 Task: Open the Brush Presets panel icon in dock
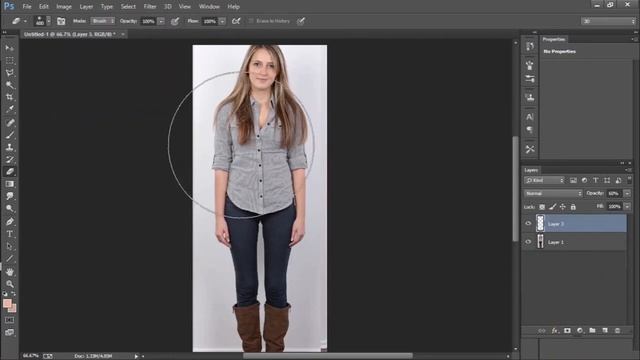pos(530,79)
